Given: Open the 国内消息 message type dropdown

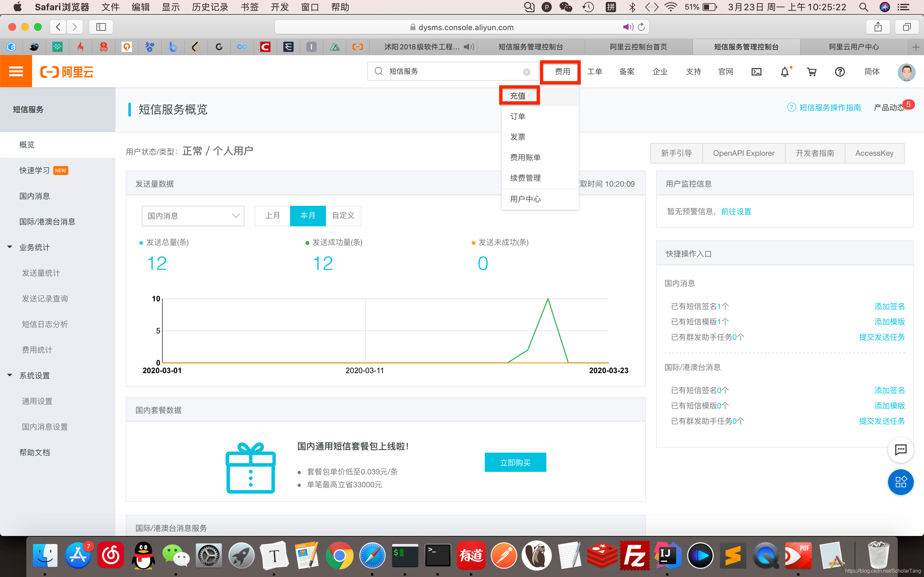Looking at the screenshot, I should tap(193, 216).
